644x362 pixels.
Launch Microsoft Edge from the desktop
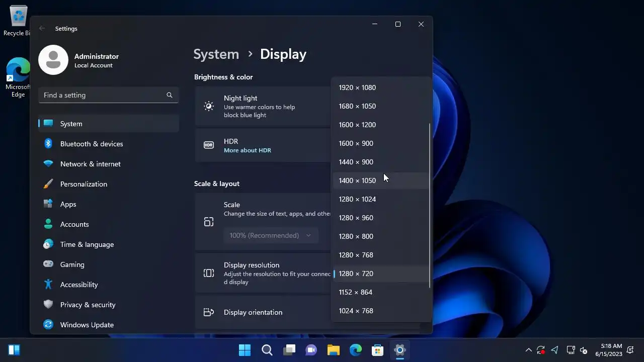pyautogui.click(x=18, y=77)
